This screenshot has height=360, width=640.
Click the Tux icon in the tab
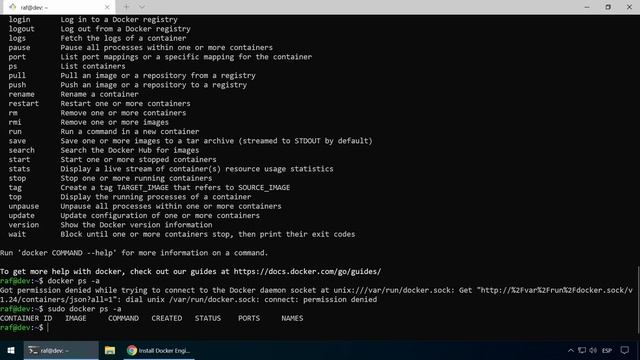point(13,7)
